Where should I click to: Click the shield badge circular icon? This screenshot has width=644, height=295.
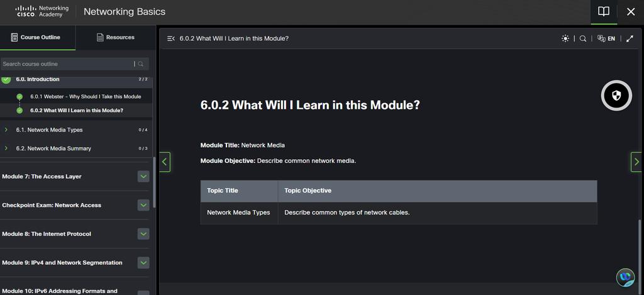coord(616,96)
